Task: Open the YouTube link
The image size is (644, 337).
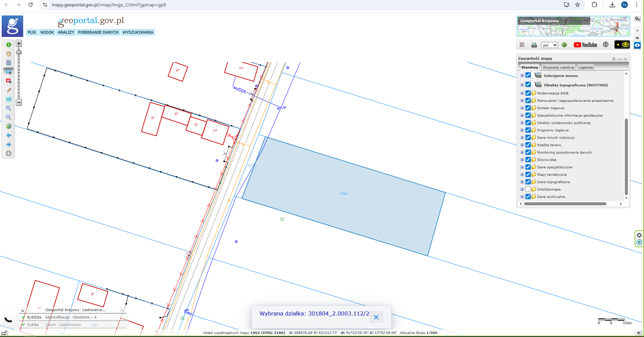Action: point(585,45)
